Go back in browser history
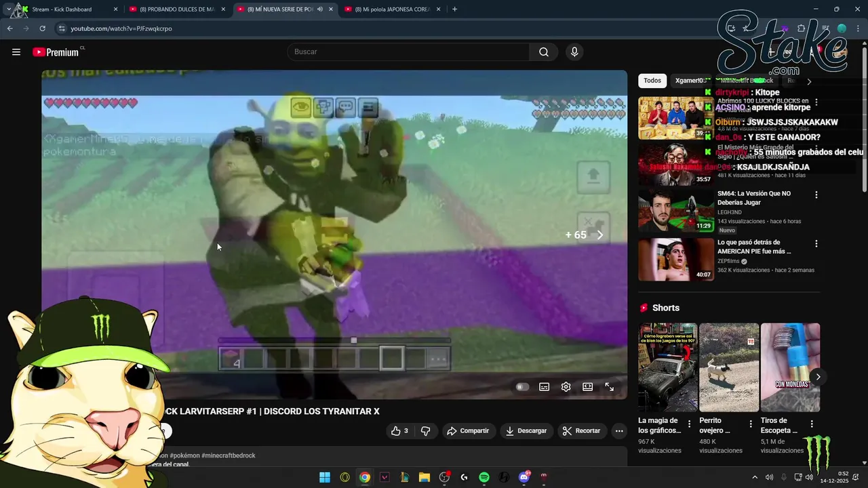Screen dimensions: 868x488 [x=9, y=28]
